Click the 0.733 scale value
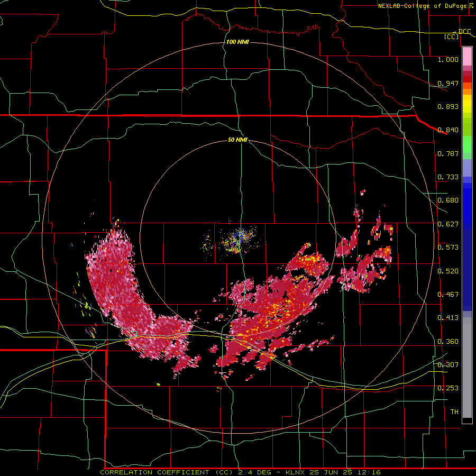The image size is (476, 476). point(448,177)
